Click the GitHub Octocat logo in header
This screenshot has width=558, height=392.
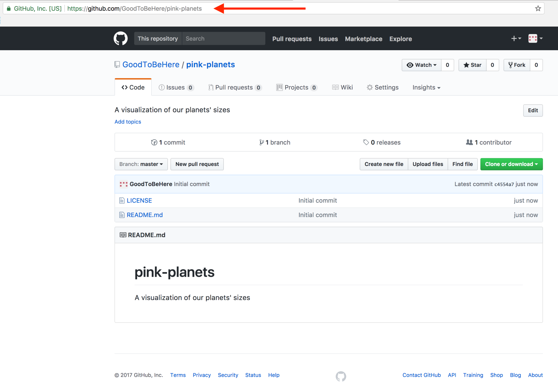point(121,39)
